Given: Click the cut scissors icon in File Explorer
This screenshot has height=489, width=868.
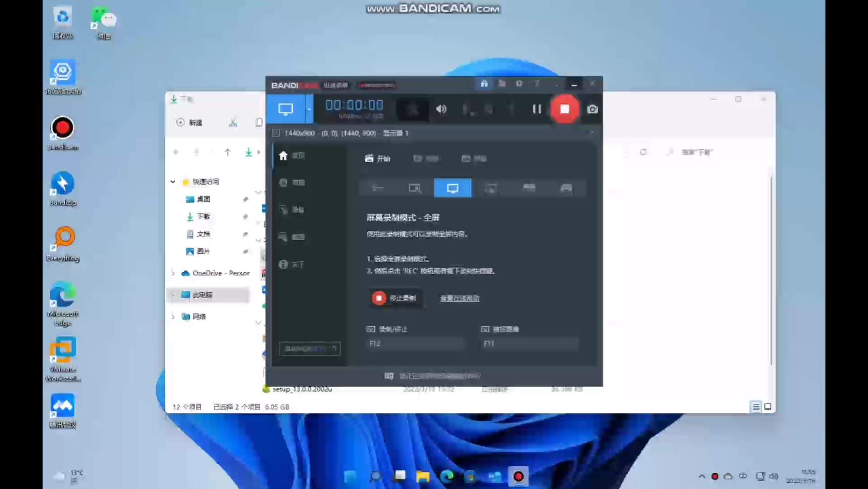Looking at the screenshot, I should tap(233, 123).
